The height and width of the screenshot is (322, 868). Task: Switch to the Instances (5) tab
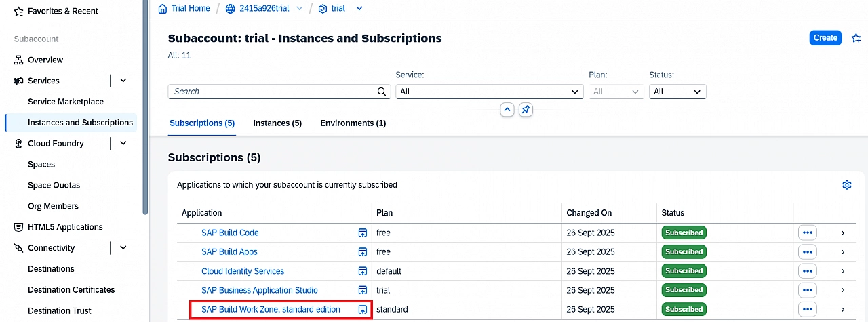pos(277,123)
